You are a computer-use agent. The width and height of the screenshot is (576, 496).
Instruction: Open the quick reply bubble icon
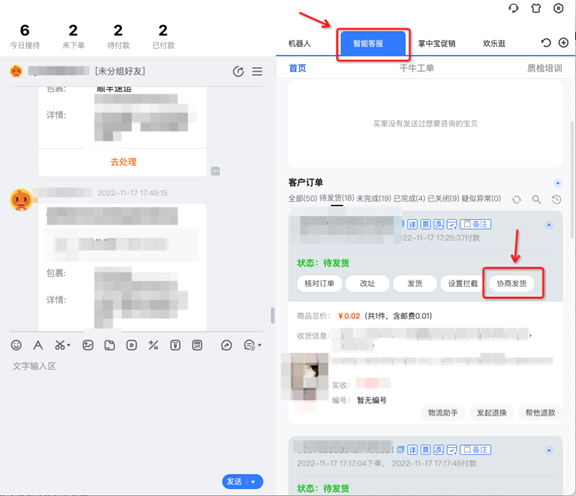(x=249, y=345)
